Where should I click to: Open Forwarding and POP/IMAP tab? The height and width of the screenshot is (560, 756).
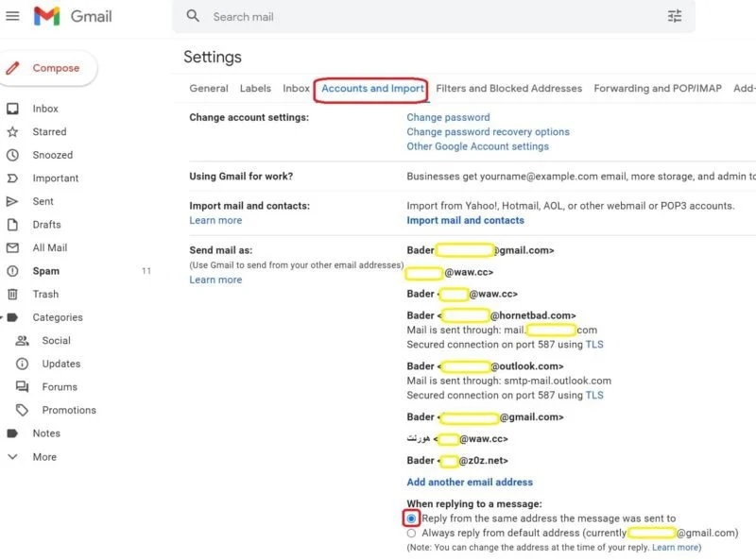(658, 88)
